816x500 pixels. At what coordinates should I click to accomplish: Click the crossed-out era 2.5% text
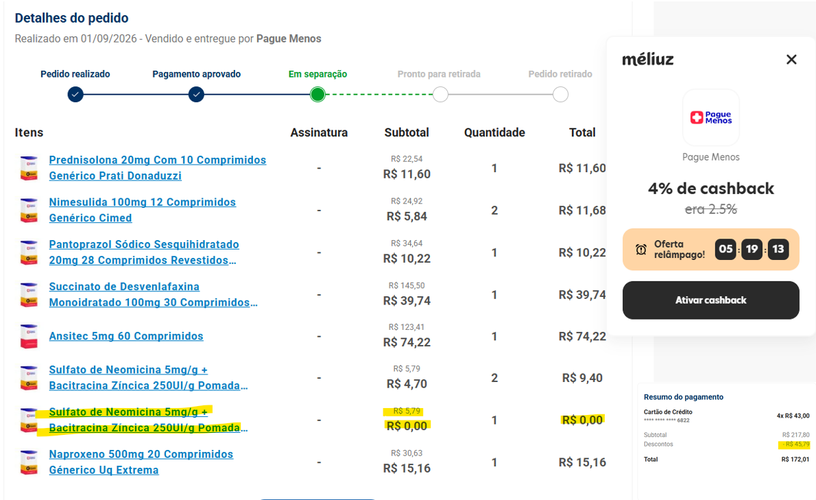tap(711, 209)
